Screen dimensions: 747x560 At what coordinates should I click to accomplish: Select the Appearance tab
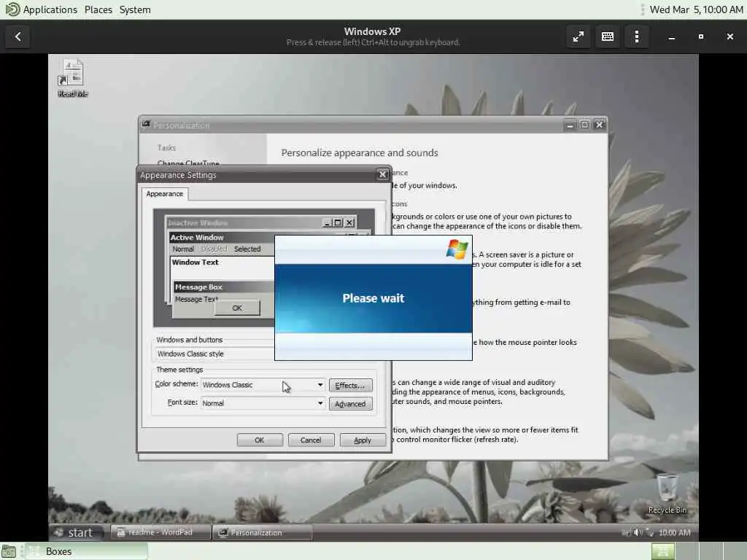(164, 194)
